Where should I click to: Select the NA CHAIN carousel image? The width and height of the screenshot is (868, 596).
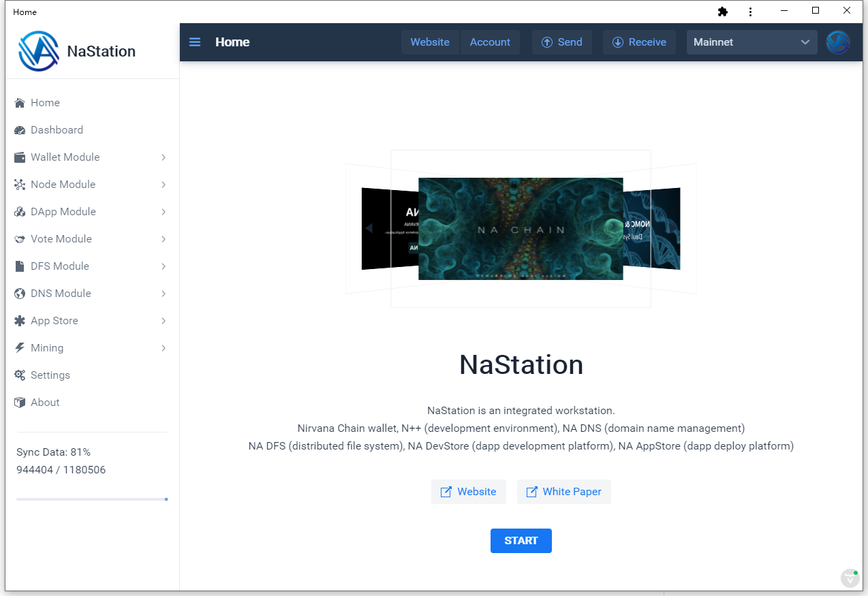click(x=521, y=229)
